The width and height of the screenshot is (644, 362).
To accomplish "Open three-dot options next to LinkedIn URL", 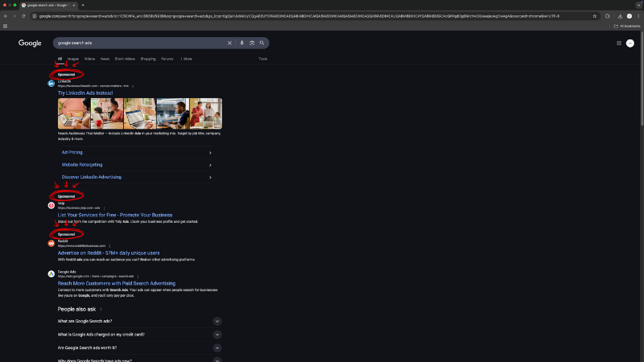I will coord(133,86).
